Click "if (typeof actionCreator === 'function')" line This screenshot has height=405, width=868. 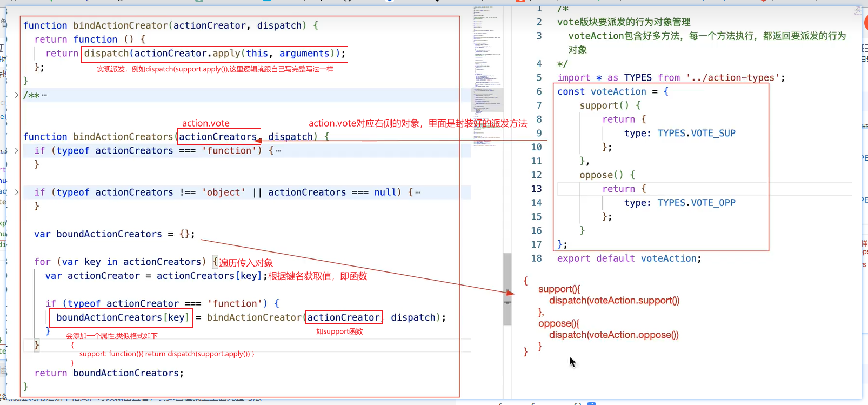162,303
